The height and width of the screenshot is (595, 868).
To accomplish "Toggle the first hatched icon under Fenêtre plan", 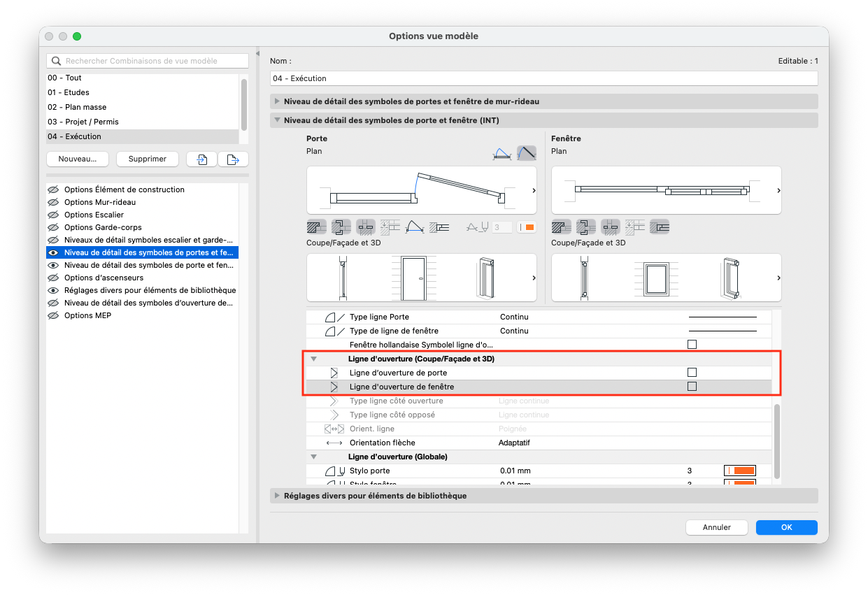I will pyautogui.click(x=562, y=227).
